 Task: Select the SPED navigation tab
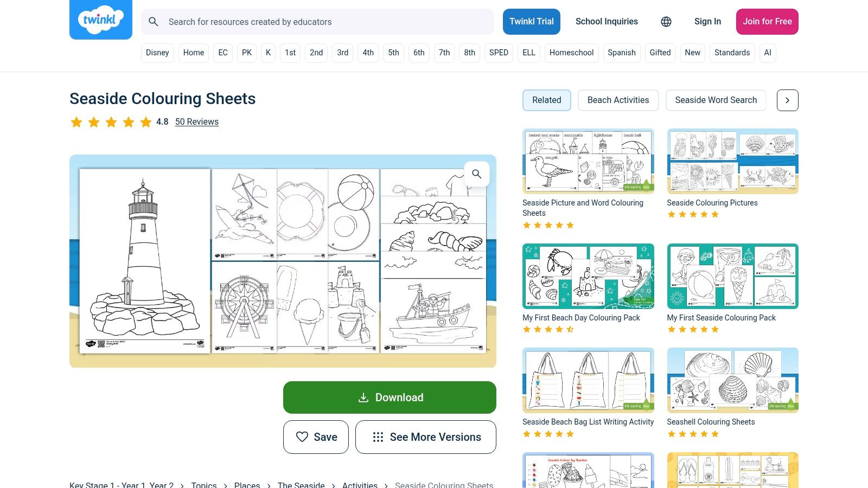[x=499, y=53]
